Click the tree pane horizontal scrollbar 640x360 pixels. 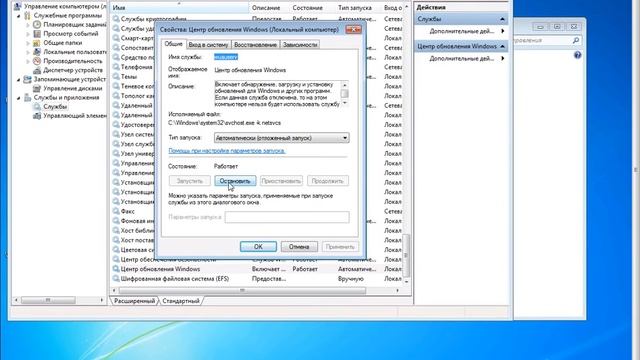(x=48, y=300)
